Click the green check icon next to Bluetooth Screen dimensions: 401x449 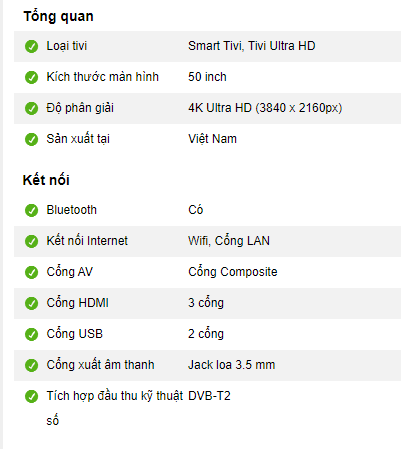tap(31, 210)
